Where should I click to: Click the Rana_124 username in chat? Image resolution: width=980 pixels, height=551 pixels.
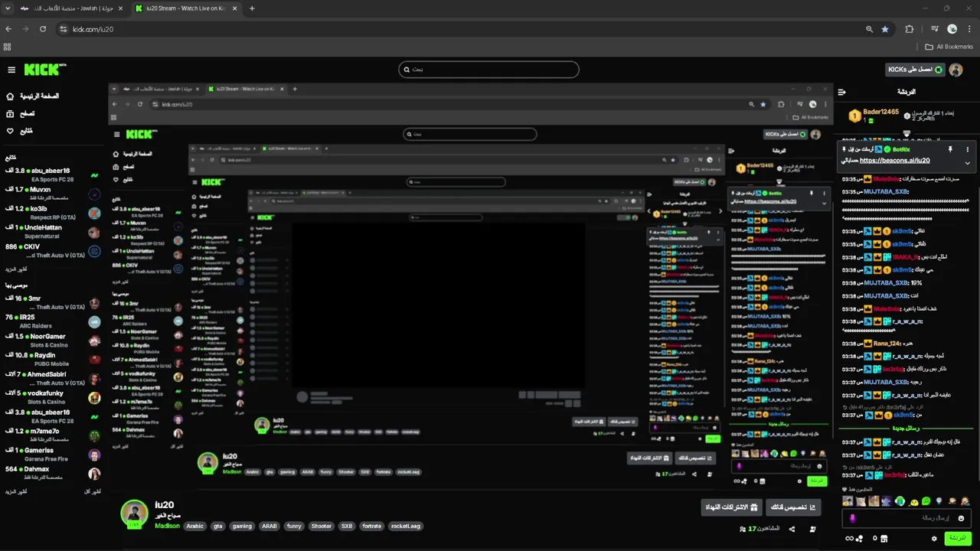[887, 344]
